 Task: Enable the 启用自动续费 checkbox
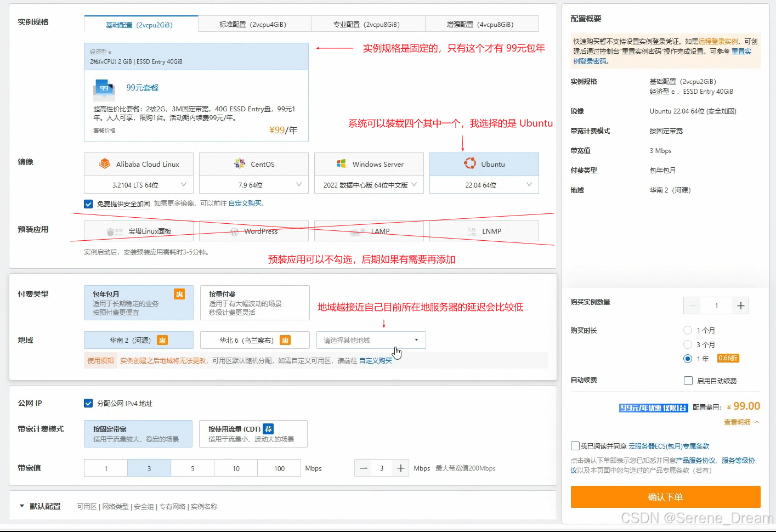point(688,381)
